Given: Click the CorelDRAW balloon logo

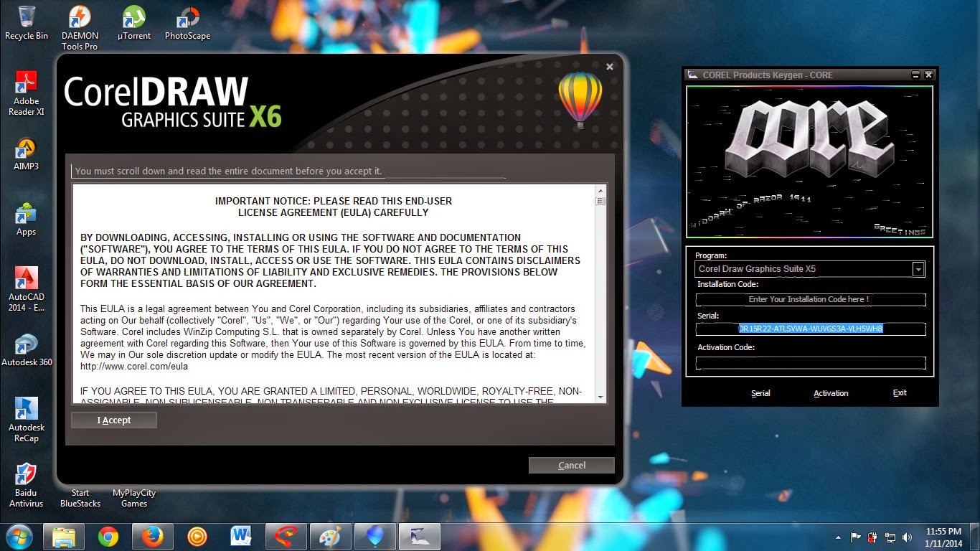Looking at the screenshot, I should [x=580, y=100].
